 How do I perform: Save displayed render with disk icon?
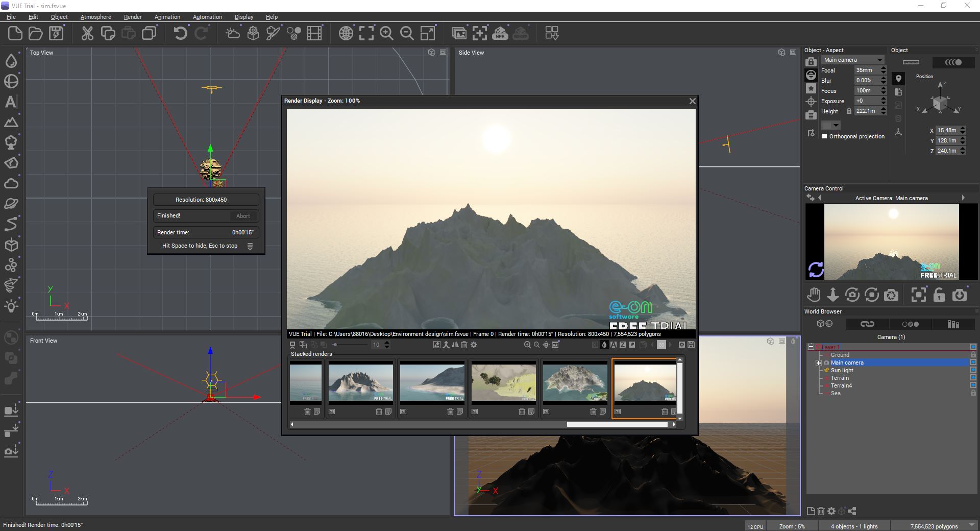coord(691,345)
